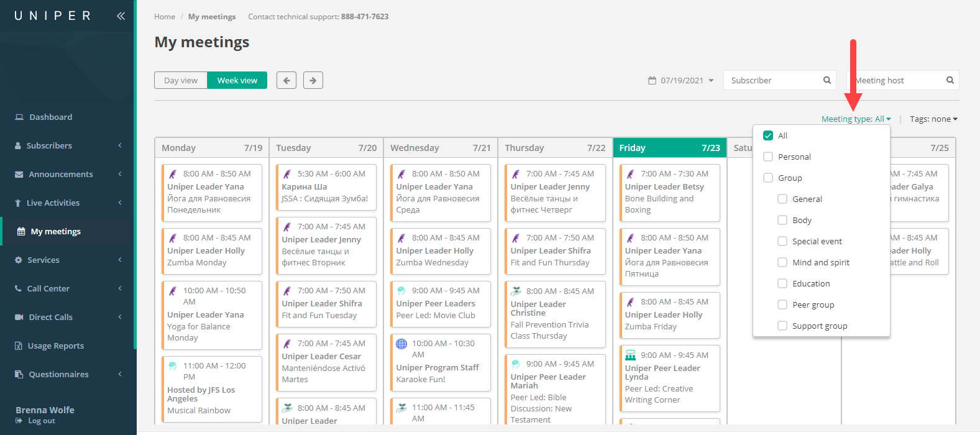The image size is (980, 435).
Task: Open Dashboard in the sidebar
Action: (x=50, y=117)
